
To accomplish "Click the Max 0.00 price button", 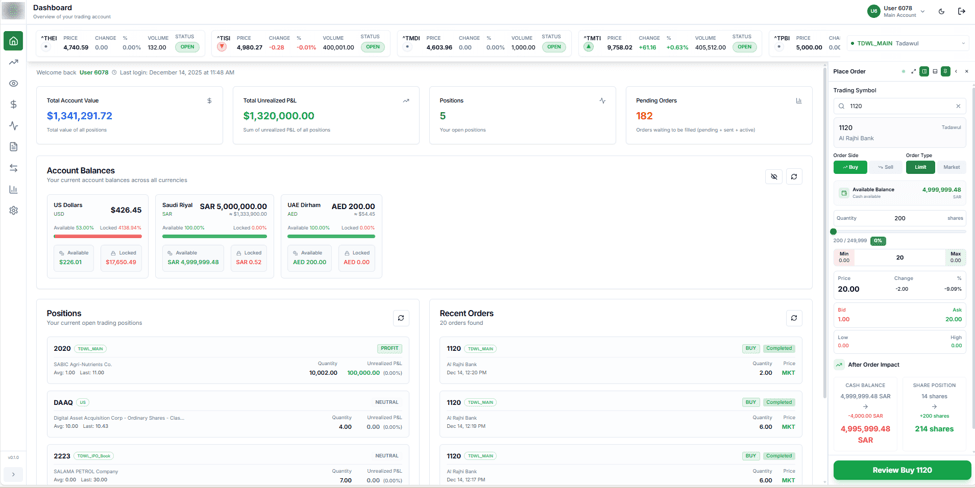I will tap(956, 257).
